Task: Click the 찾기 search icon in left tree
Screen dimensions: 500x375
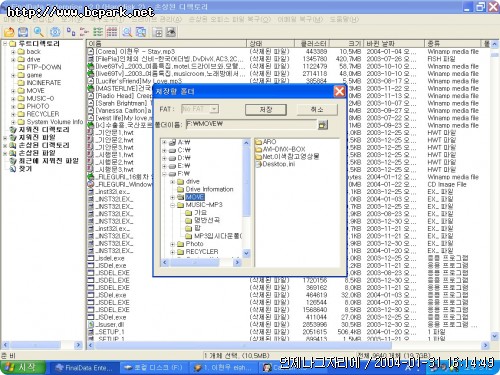Action: 13,169
